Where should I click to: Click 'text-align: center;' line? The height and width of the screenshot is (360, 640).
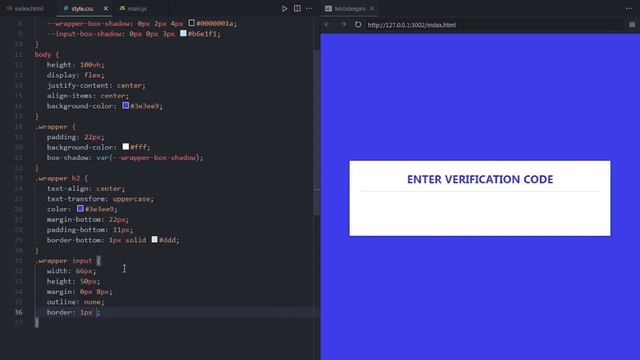point(86,189)
